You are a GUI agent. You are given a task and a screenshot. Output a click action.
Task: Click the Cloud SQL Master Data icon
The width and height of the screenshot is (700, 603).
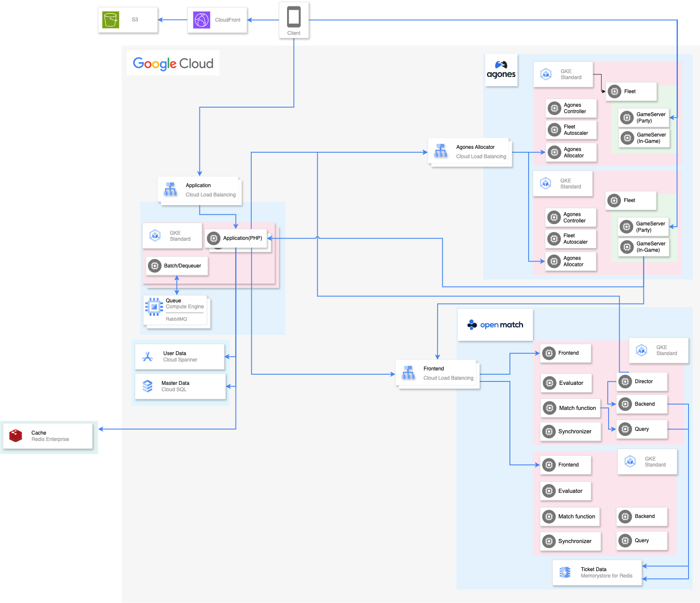[x=148, y=386]
